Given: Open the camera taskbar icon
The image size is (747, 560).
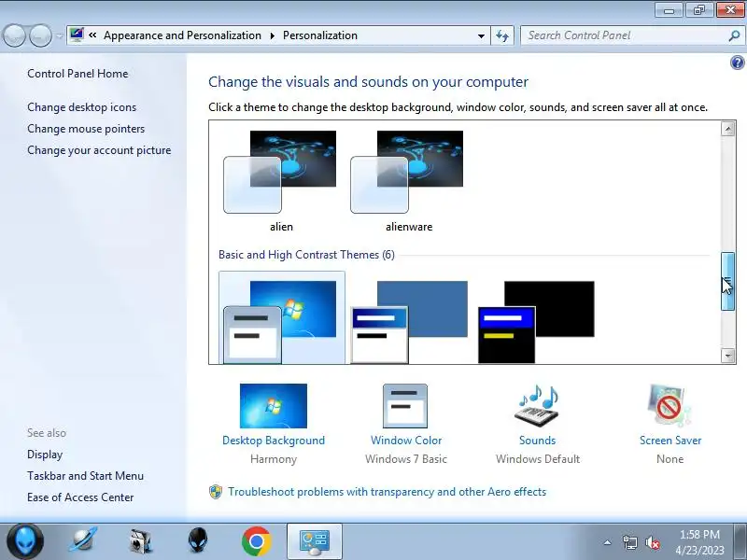Looking at the screenshot, I should pyautogui.click(x=141, y=541).
